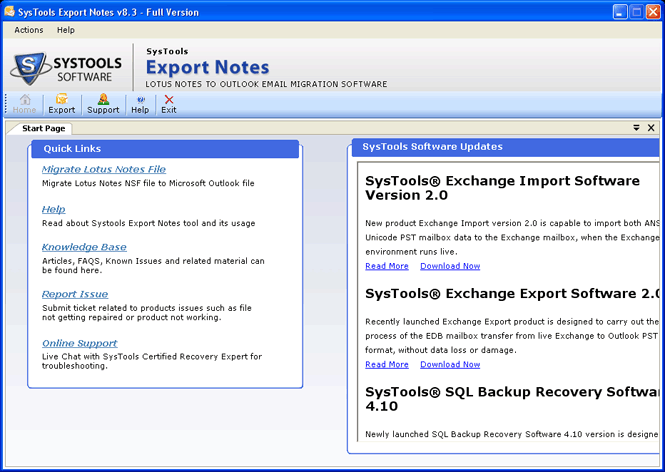Viewport: 665px width, 472px height.
Task: Click the Exit toolbar icon
Action: (169, 104)
